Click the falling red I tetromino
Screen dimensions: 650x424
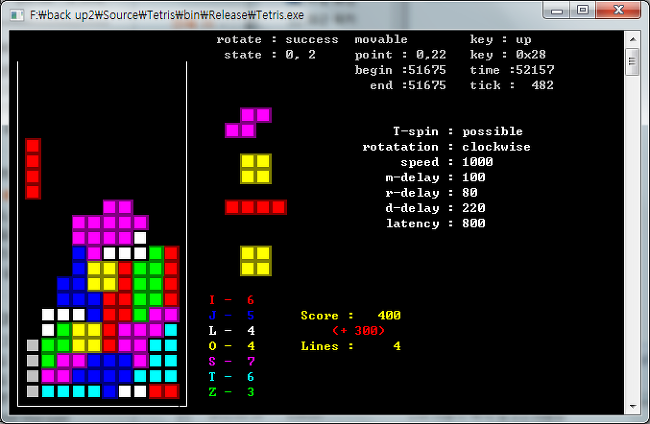pos(33,169)
